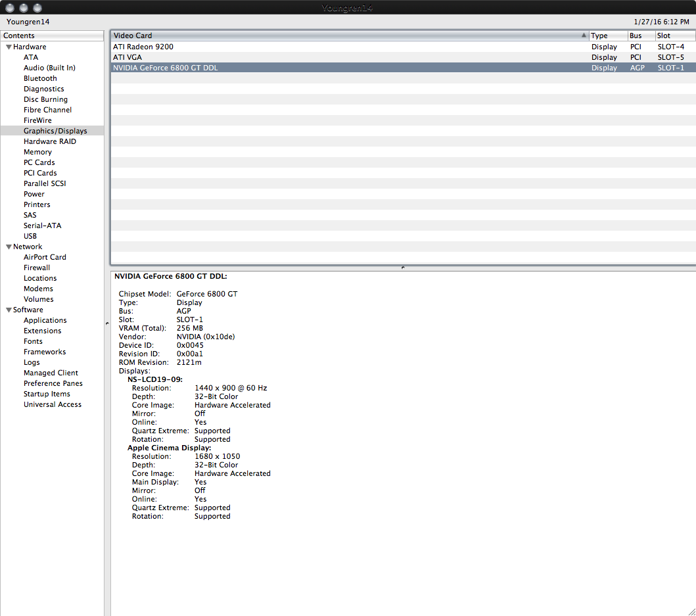Open ATA in the Contents list
The image size is (696, 616).
31,57
